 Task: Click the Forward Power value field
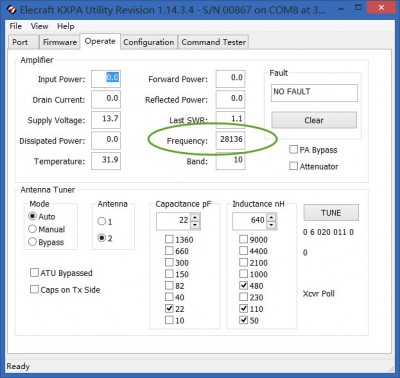coord(230,79)
